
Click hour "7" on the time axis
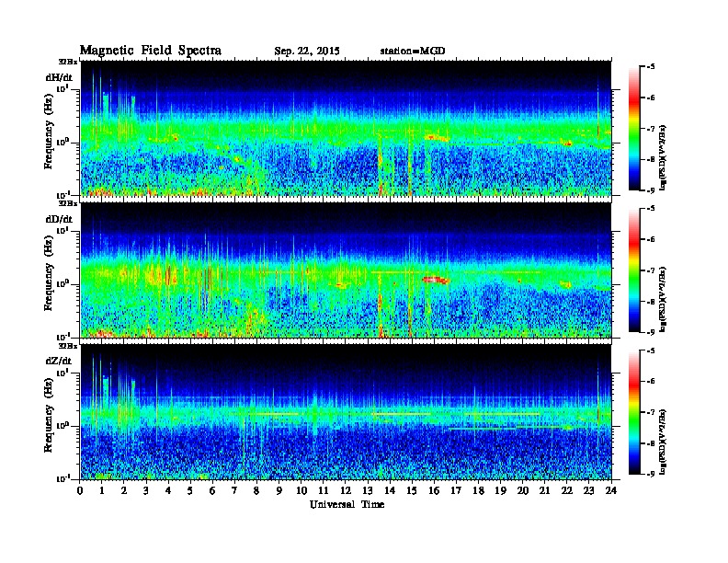point(235,490)
